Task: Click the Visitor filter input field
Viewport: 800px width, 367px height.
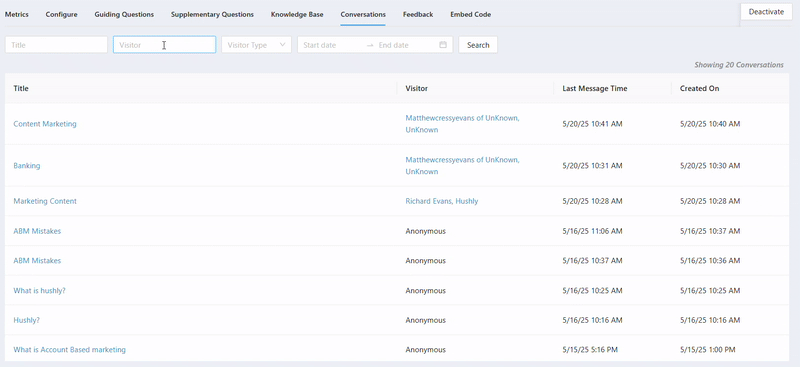Action: click(164, 45)
